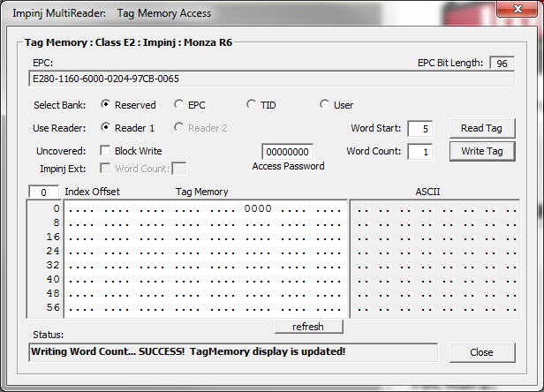Click the ASCII column header

coord(427,192)
